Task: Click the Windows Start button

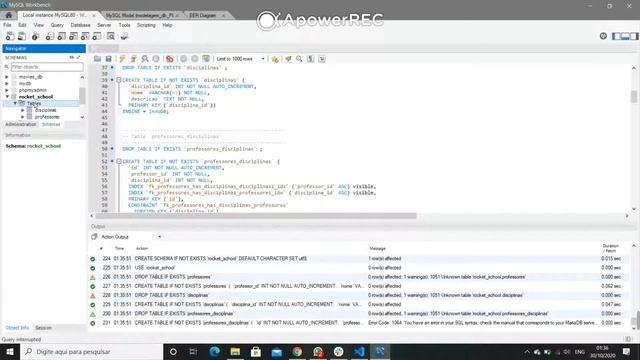Action: click(x=10, y=351)
